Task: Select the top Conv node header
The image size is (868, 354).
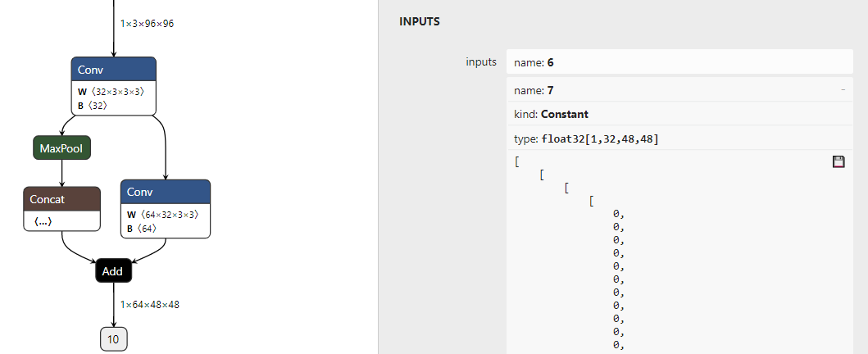Action: (113, 70)
